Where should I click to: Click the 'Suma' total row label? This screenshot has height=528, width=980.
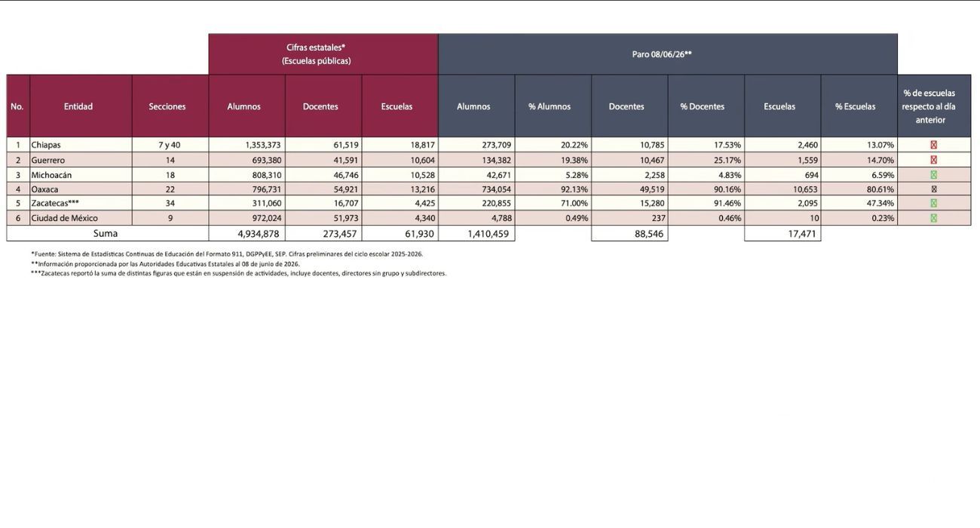click(x=107, y=234)
